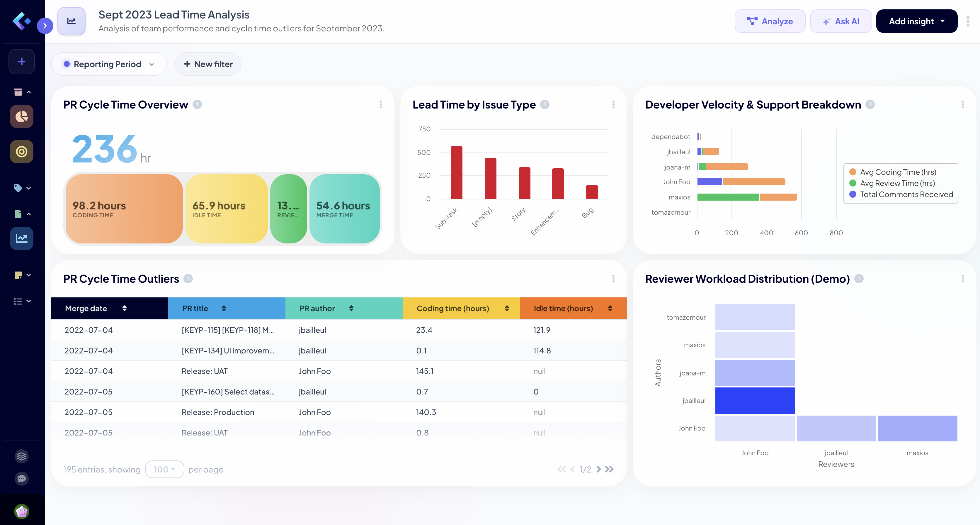The height and width of the screenshot is (525, 980).
Task: Expand the sidebar with arrow button
Action: click(45, 26)
